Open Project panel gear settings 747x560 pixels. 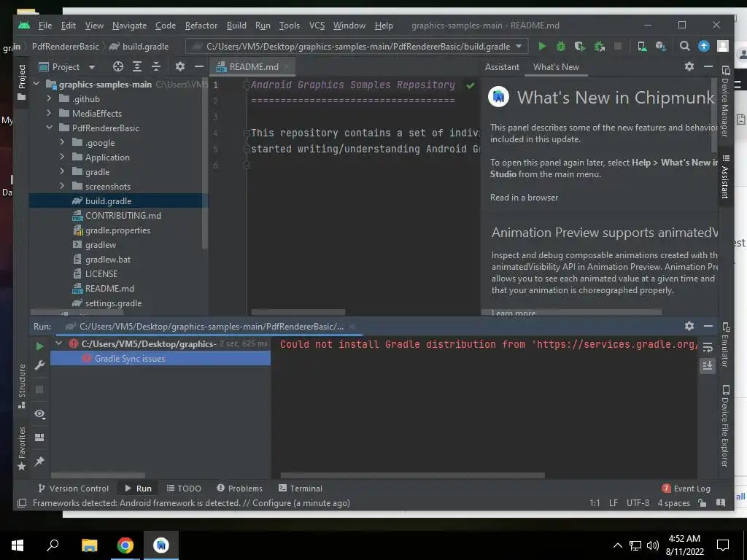(x=179, y=66)
